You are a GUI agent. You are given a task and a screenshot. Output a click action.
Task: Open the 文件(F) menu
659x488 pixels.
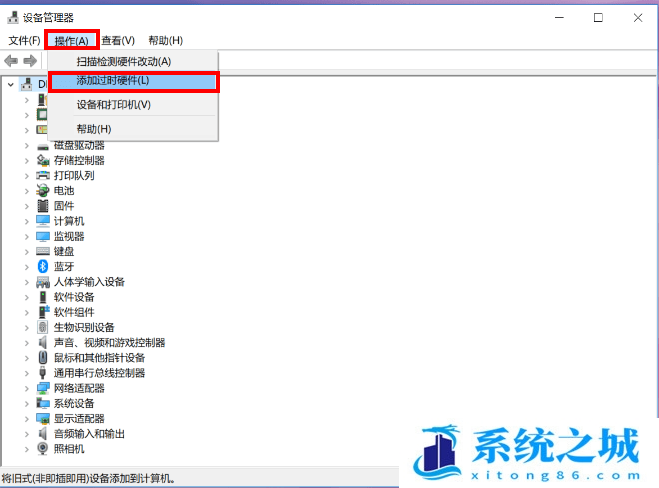pyautogui.click(x=24, y=40)
